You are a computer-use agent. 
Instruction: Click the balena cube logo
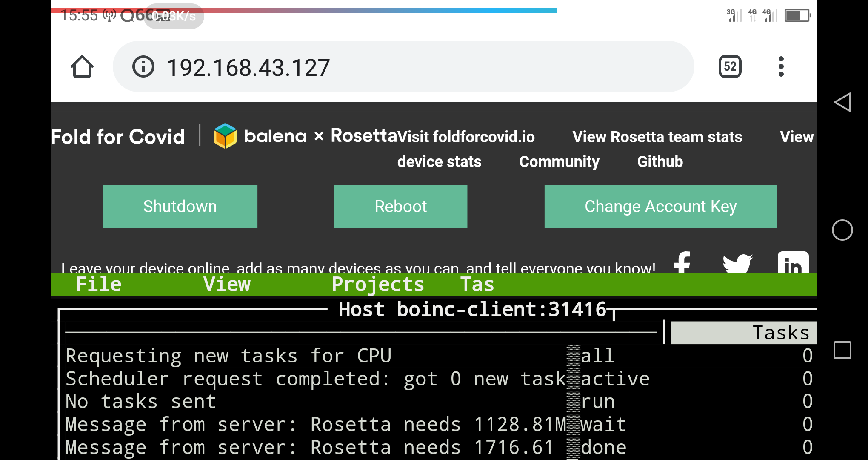(225, 136)
